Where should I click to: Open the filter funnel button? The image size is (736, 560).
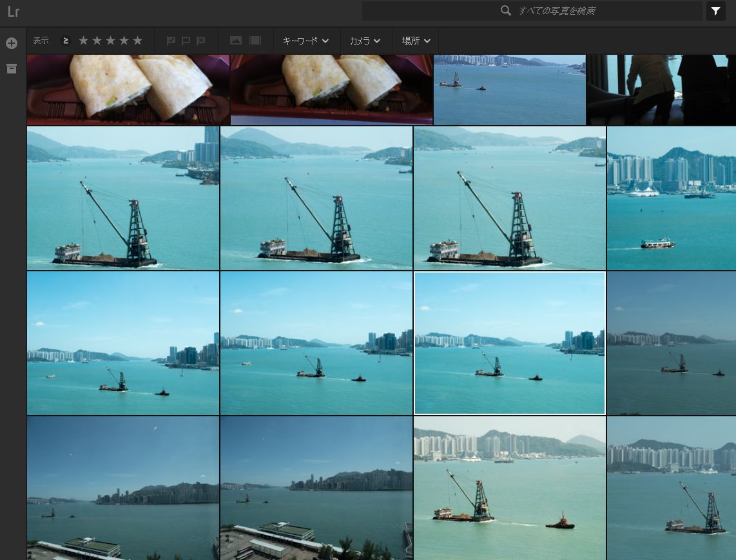(715, 11)
